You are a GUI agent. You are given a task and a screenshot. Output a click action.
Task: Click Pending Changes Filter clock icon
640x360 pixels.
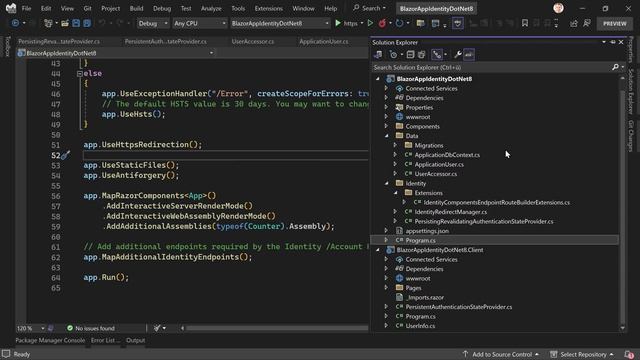(x=393, y=54)
